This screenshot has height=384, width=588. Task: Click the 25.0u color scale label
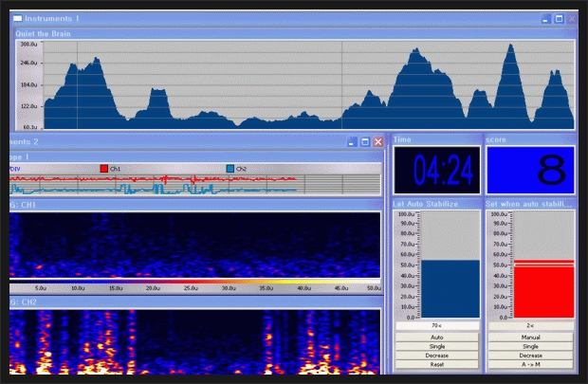point(191,288)
